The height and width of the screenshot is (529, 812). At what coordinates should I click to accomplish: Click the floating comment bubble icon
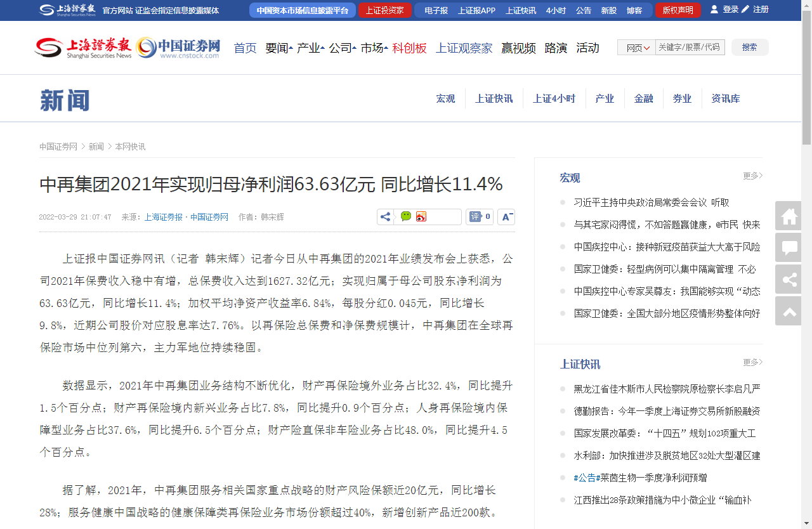pos(789,248)
